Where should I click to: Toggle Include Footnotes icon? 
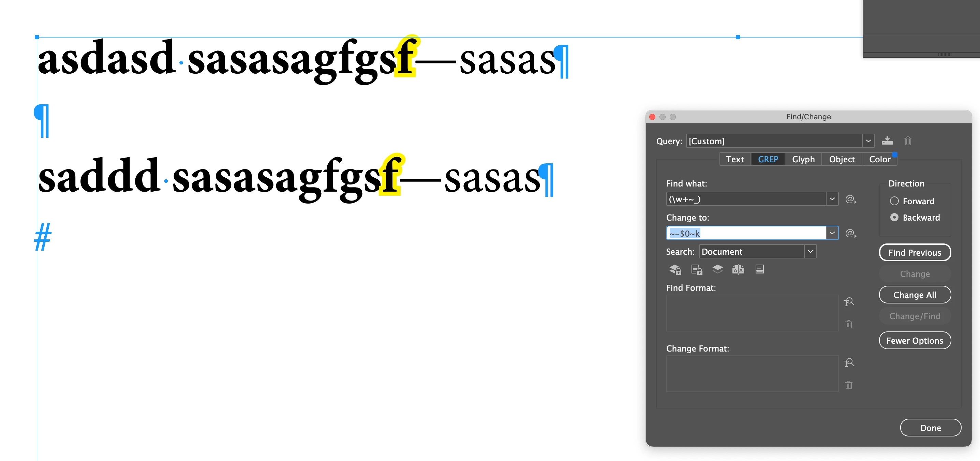759,269
